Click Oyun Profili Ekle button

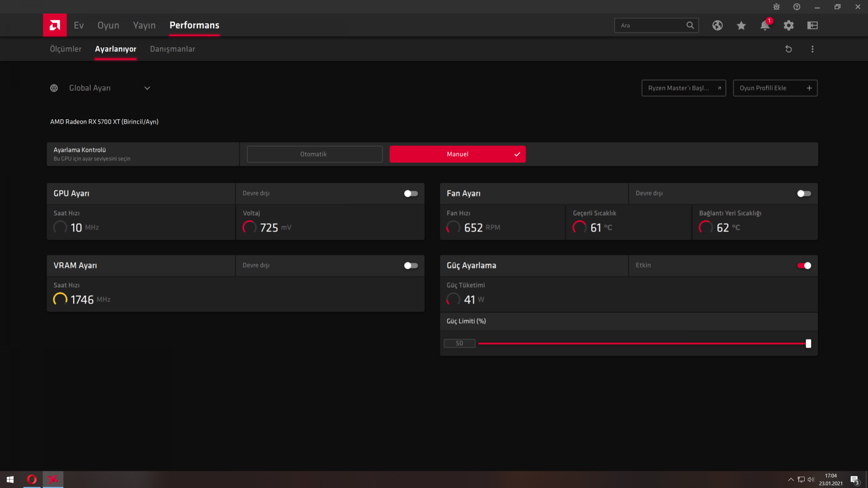click(775, 88)
